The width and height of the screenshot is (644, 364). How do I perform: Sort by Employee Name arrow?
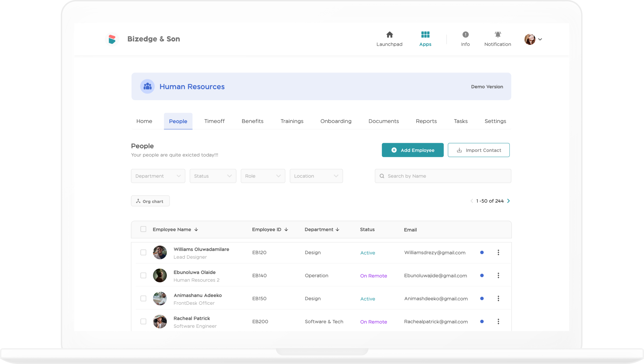[x=196, y=229]
